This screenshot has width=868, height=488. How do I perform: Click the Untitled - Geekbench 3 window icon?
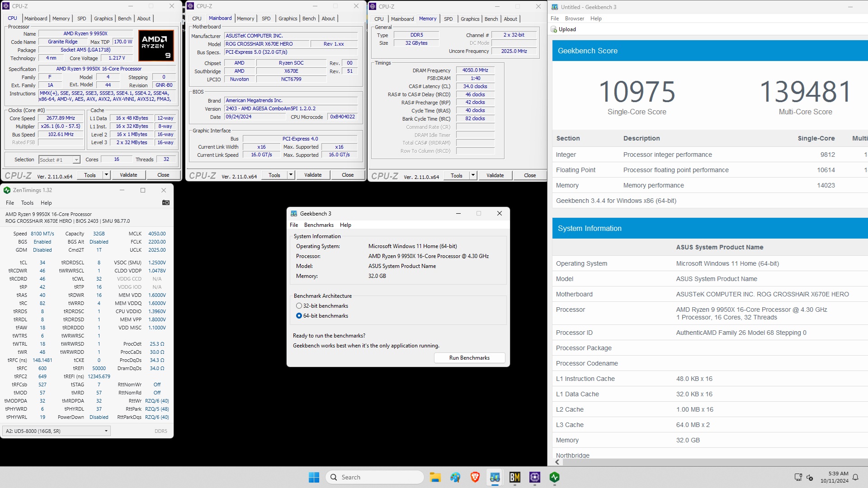555,7
